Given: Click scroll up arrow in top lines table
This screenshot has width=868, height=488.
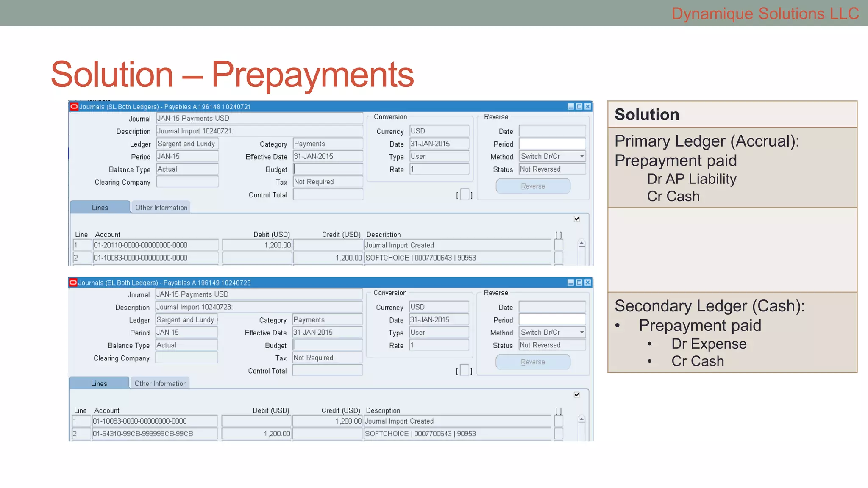Looking at the screenshot, I should [x=581, y=244].
